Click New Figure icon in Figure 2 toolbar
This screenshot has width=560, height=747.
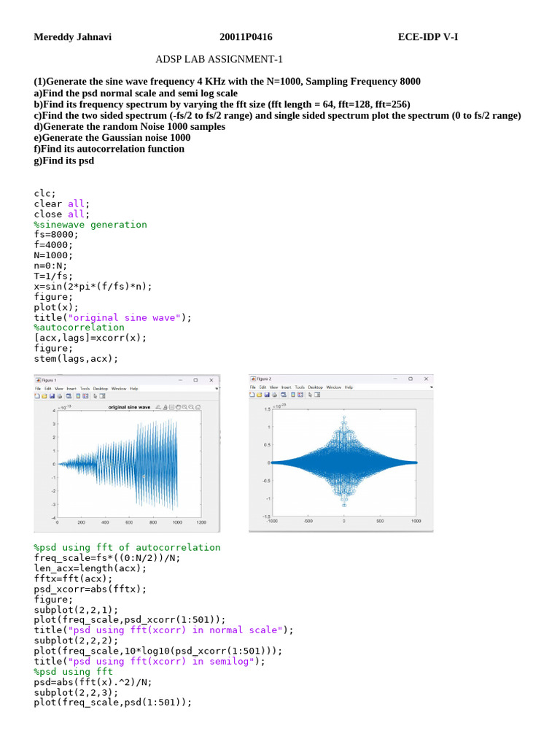point(252,395)
